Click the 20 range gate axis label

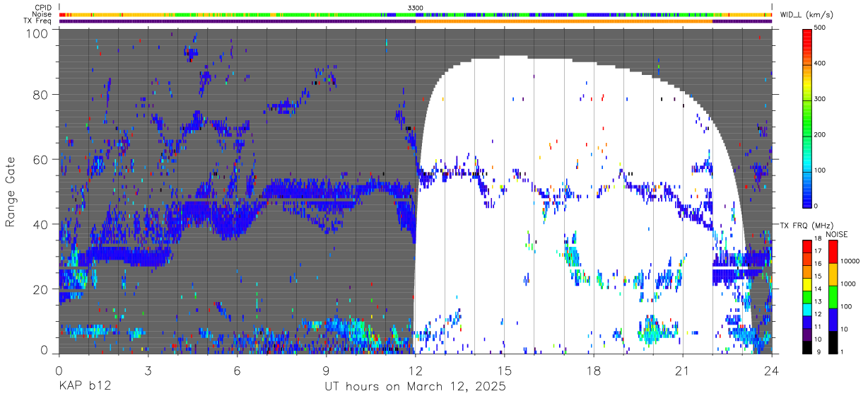click(40, 289)
